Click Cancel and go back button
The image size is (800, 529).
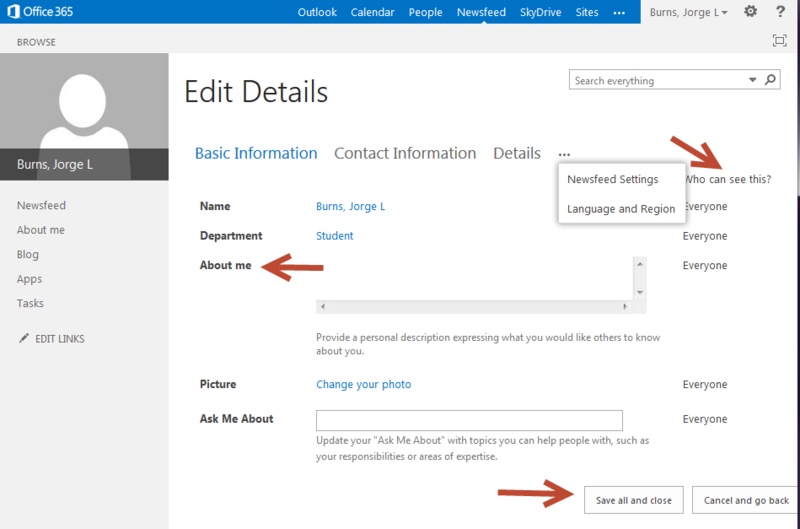pyautogui.click(x=746, y=500)
